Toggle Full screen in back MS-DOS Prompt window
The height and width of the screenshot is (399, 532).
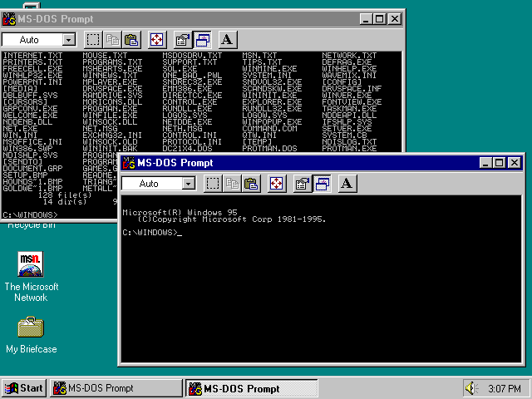click(x=157, y=40)
